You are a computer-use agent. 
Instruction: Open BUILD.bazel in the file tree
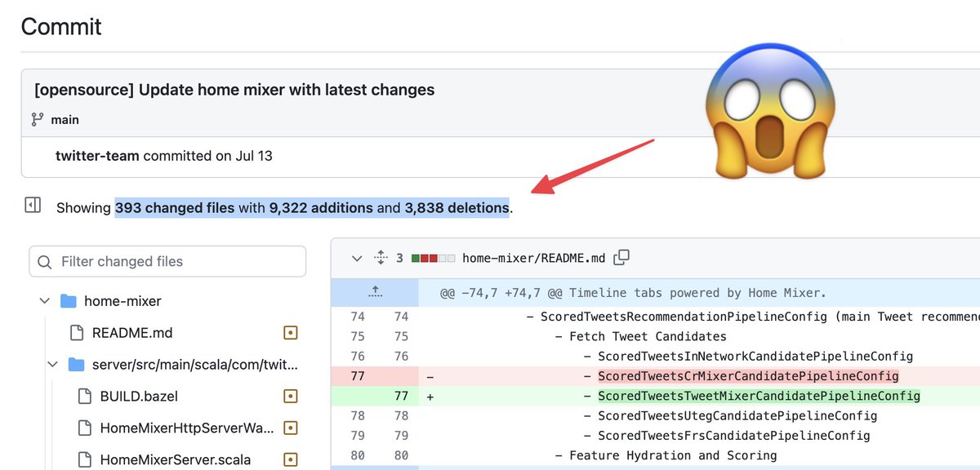pyautogui.click(x=139, y=397)
